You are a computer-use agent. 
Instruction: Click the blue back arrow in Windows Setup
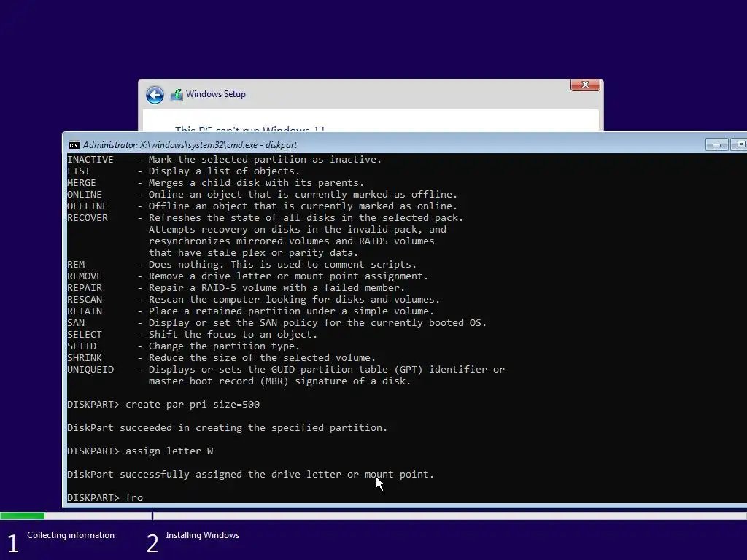155,95
